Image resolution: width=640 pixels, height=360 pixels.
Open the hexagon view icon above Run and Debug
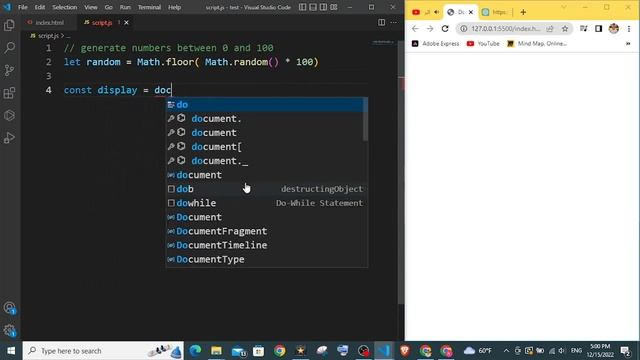click(9, 116)
